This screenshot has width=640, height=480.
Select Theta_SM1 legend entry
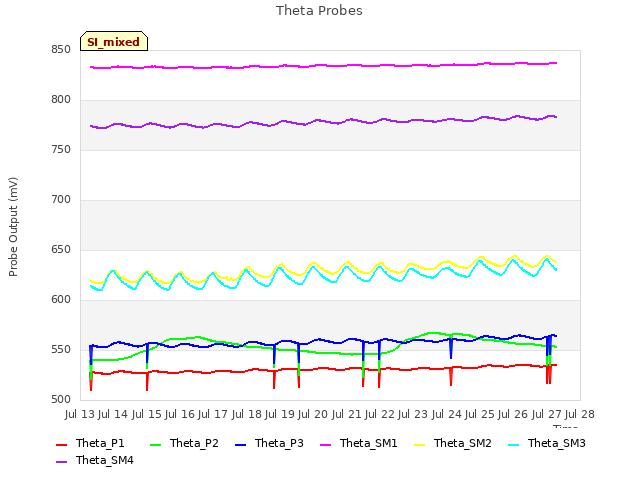[x=359, y=443]
